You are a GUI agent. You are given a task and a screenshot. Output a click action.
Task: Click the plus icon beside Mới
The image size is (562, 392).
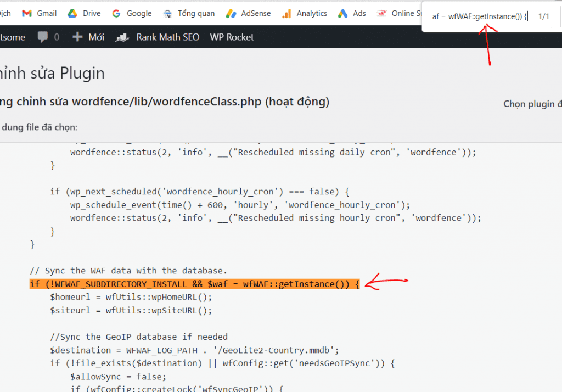[77, 37]
